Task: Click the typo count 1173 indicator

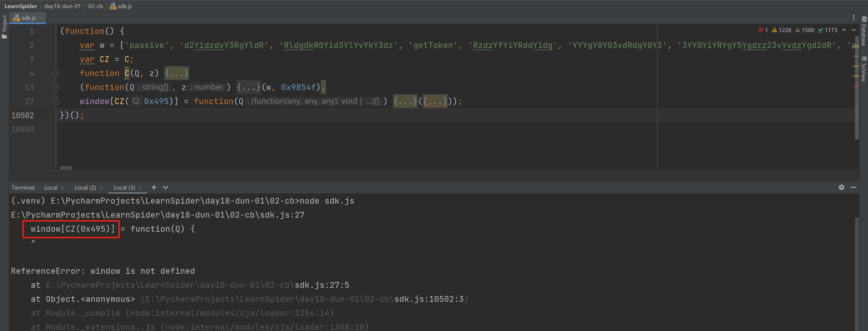Action: click(827, 30)
